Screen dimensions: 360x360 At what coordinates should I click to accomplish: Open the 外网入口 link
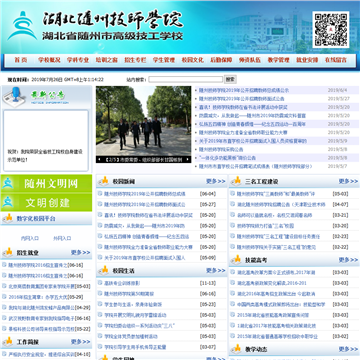tap(62, 238)
